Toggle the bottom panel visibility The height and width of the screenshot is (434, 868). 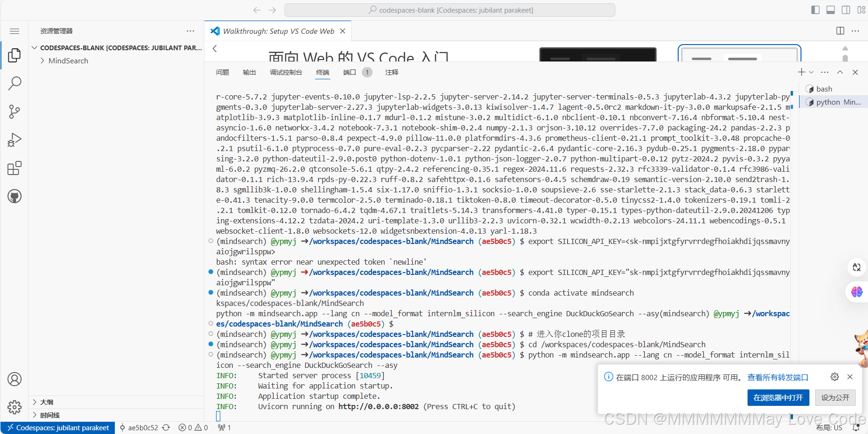coord(830,9)
